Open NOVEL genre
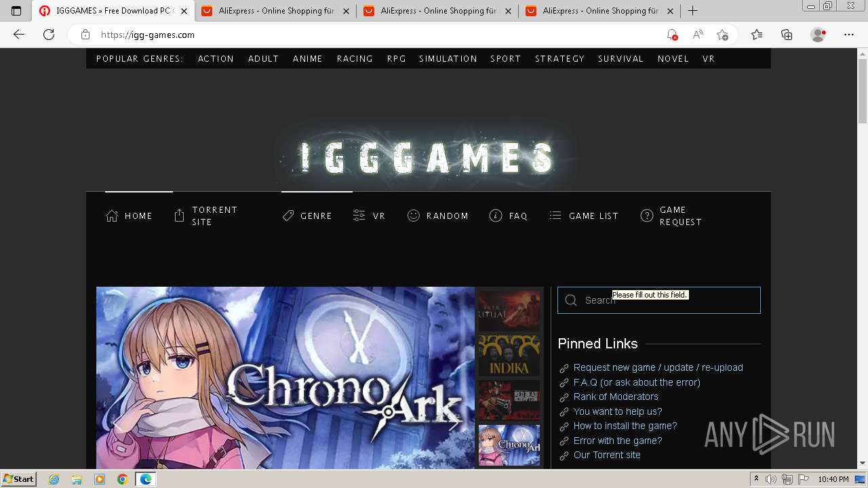This screenshot has height=488, width=868. [x=673, y=59]
